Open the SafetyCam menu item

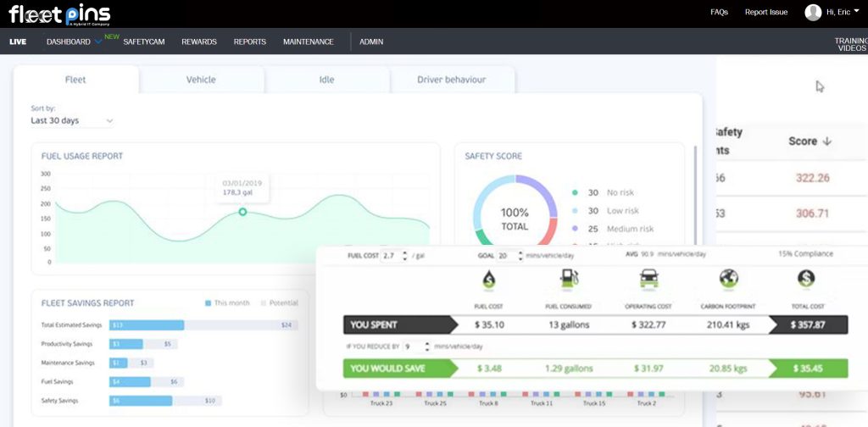tap(144, 42)
